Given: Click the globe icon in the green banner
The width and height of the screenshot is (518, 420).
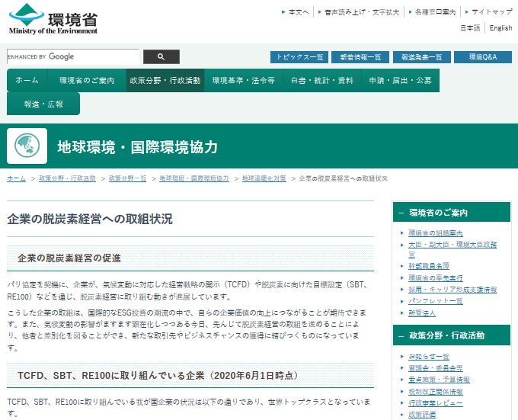Looking at the screenshot, I should [27, 146].
